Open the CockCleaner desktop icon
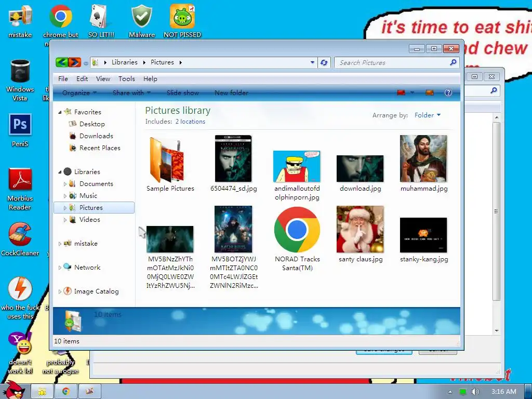The width and height of the screenshot is (532, 399). [20, 239]
